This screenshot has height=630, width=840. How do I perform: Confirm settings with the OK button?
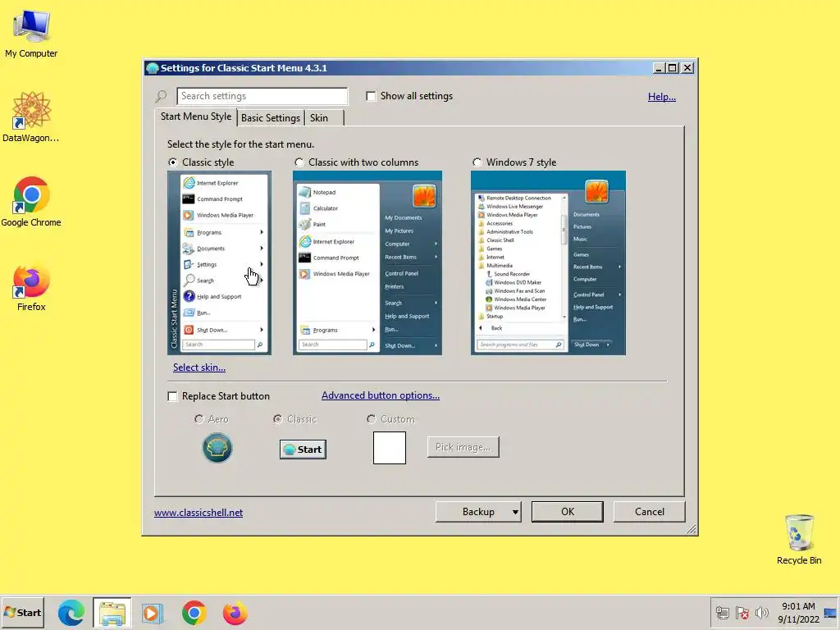click(568, 512)
